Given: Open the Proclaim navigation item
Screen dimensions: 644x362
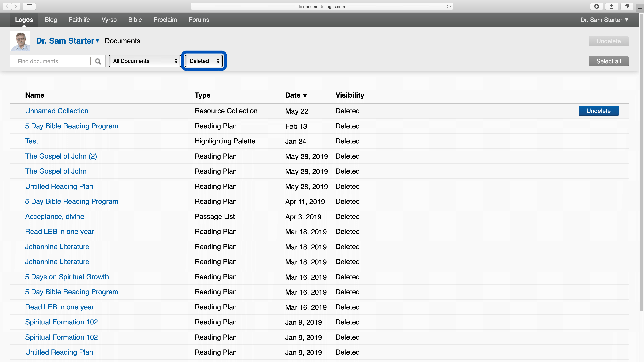Looking at the screenshot, I should pyautogui.click(x=165, y=20).
